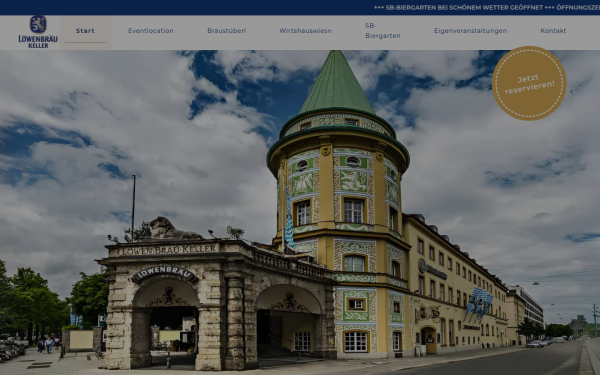Click the underline beneath the Start tab
The image size is (600, 375).
pyautogui.click(x=85, y=42)
